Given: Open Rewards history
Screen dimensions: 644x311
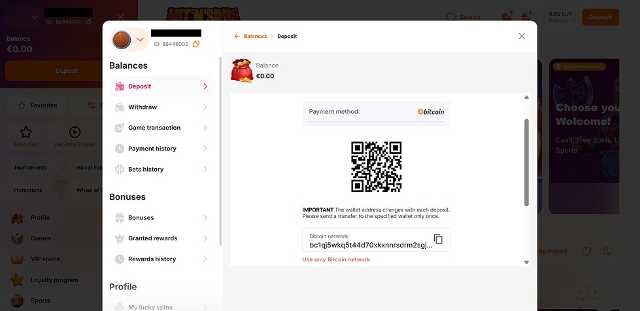Looking at the screenshot, I should coord(162,259).
